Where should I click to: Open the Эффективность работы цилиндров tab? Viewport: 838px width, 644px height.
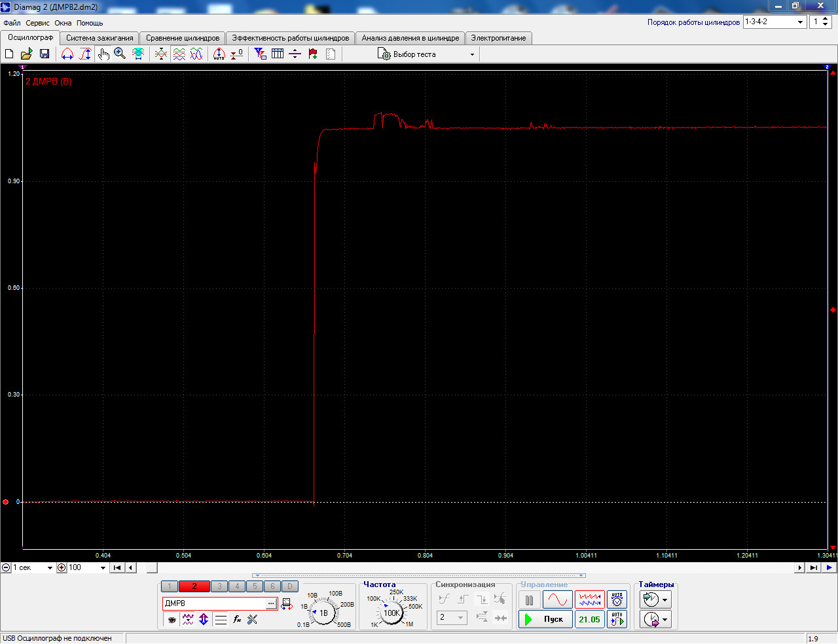[291, 38]
